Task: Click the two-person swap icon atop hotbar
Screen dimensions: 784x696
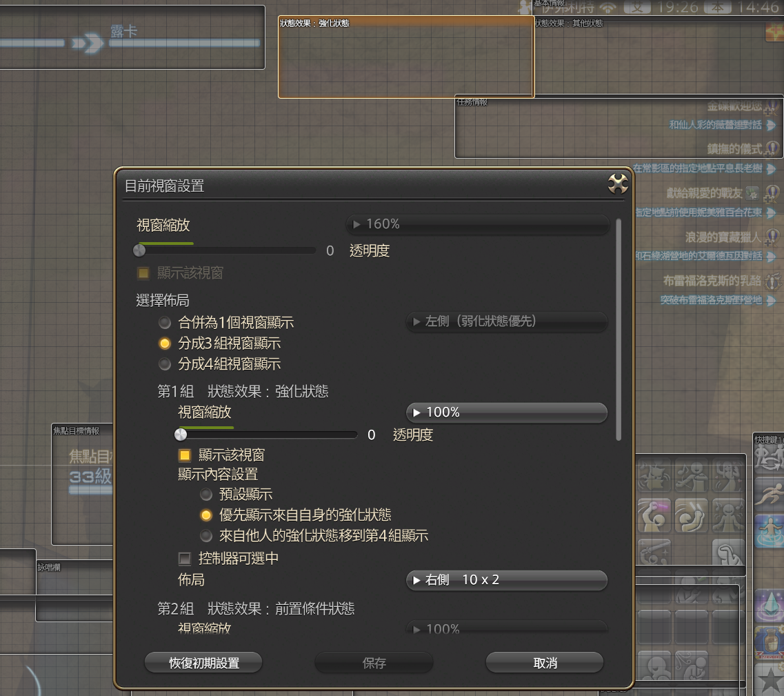Action: coord(770,457)
